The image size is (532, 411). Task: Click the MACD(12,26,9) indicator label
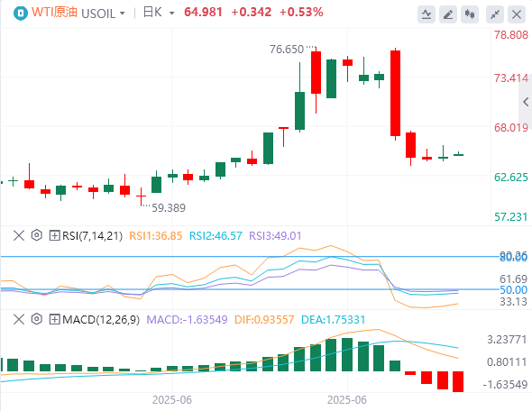[x=101, y=320]
